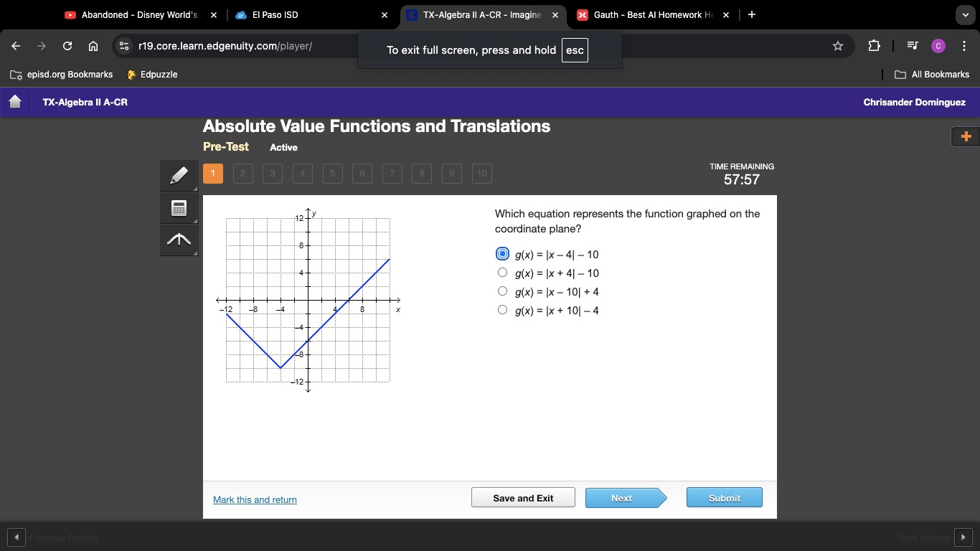Close the TX-Algebra II tab
The height and width of the screenshot is (551, 980).
(x=555, y=14)
